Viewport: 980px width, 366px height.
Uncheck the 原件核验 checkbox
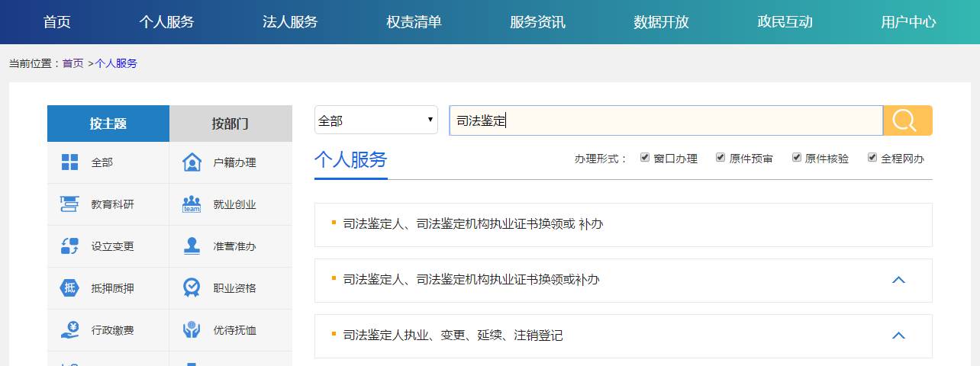[797, 158]
